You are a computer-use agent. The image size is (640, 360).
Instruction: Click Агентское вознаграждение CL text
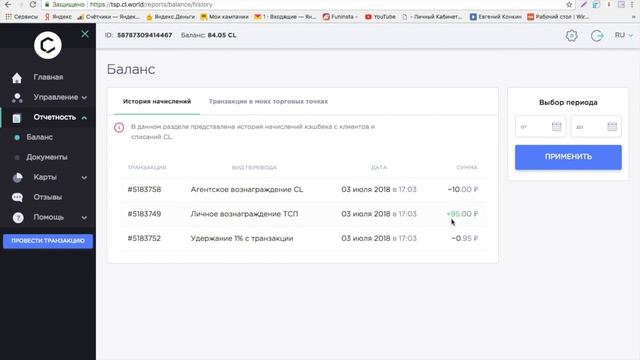pyautogui.click(x=247, y=189)
